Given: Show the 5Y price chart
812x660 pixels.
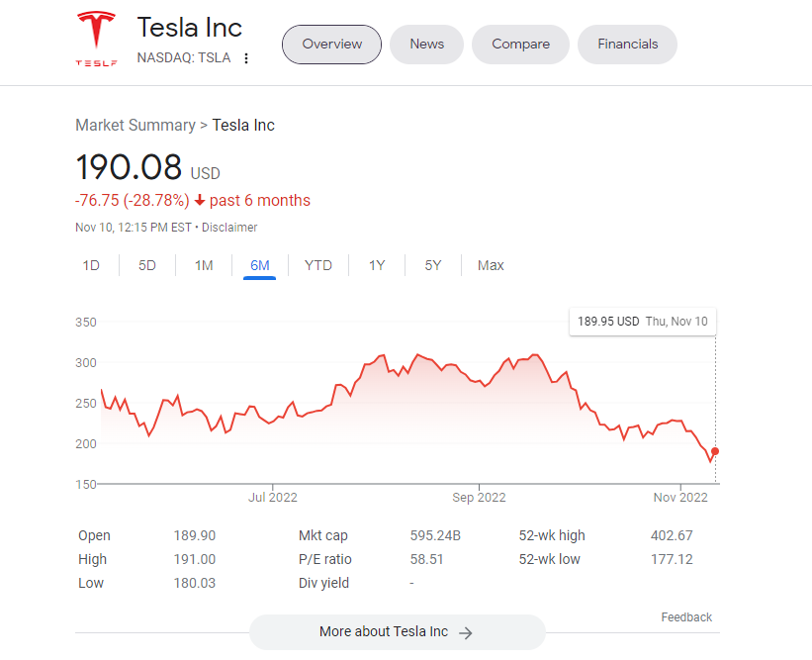Looking at the screenshot, I should pos(433,265).
